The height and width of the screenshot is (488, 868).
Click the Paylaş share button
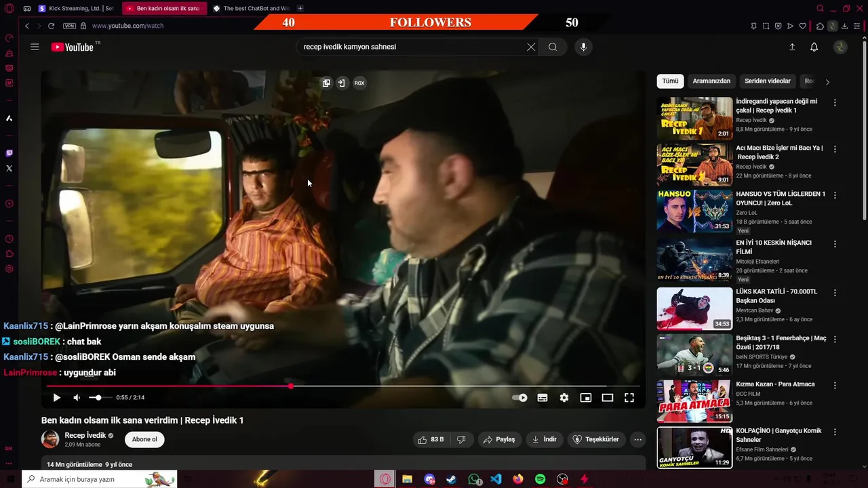click(x=499, y=439)
